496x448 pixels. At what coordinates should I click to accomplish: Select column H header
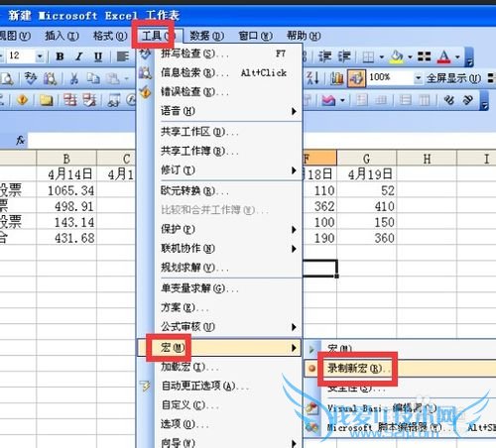427,159
